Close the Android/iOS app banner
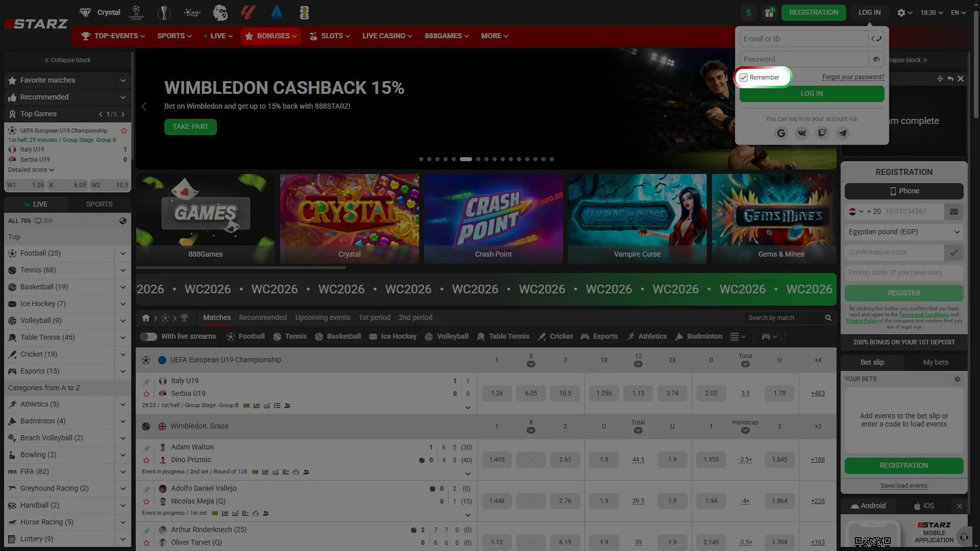980x551 pixels. point(960,506)
